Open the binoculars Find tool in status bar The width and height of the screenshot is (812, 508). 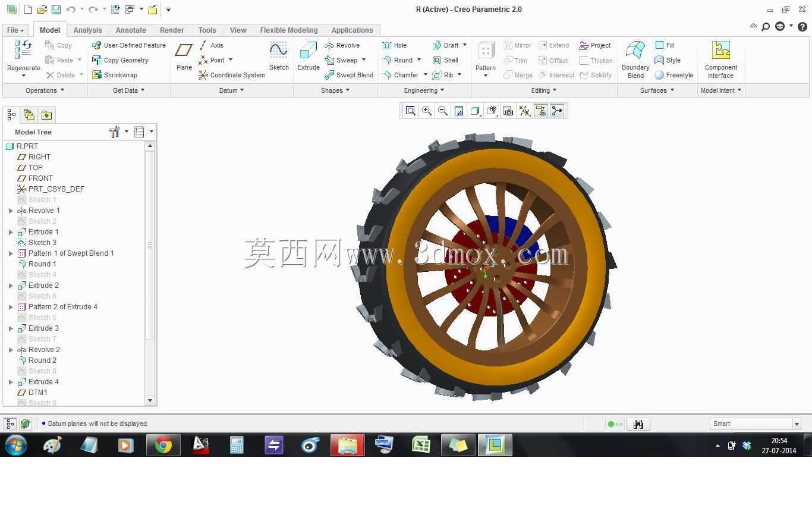pos(638,424)
